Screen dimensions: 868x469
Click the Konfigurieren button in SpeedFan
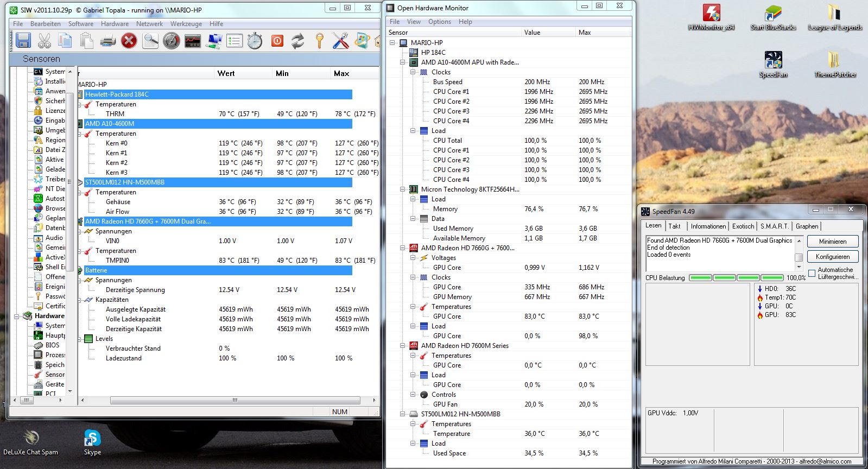coord(833,257)
